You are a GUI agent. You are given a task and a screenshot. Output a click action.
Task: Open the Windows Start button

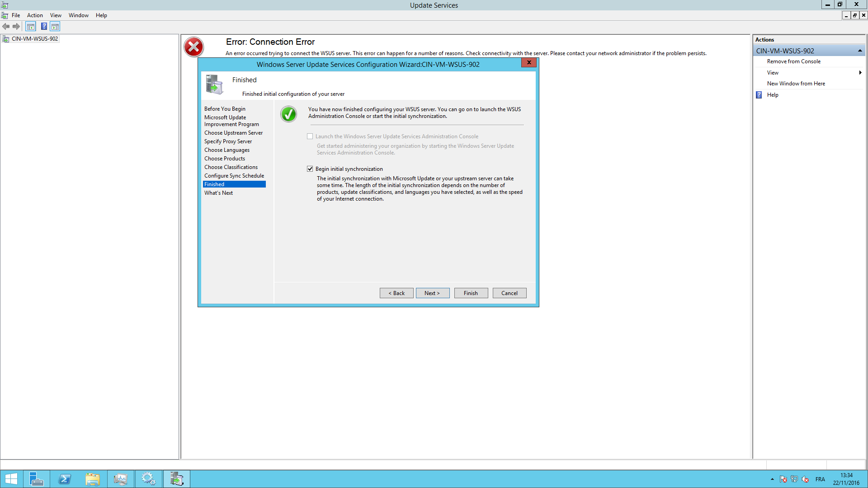(11, 479)
